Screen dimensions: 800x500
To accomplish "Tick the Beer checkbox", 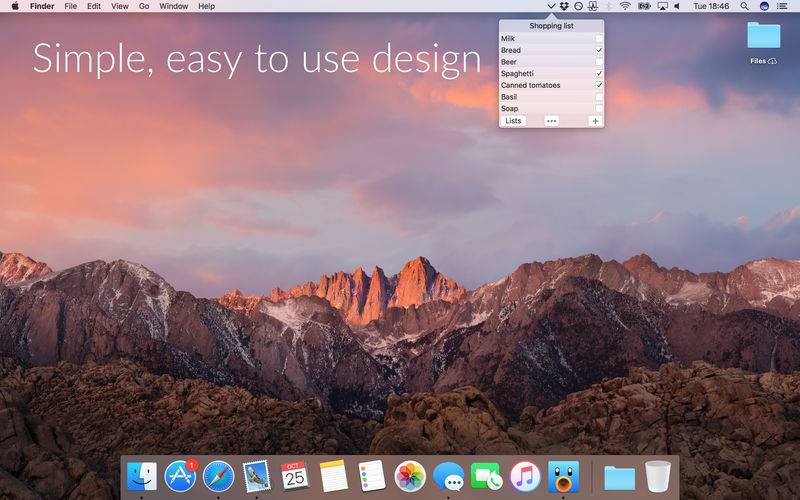I will point(599,62).
